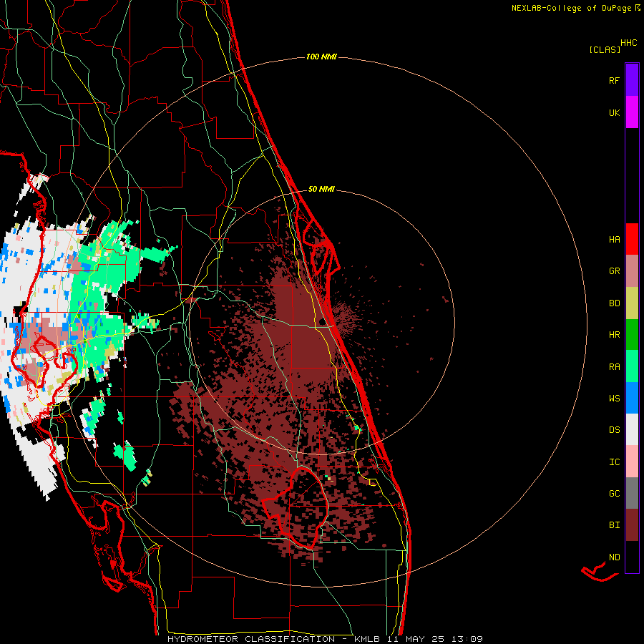644x644 pixels.
Task: Click the ND black legend swatch
Action: [632, 557]
